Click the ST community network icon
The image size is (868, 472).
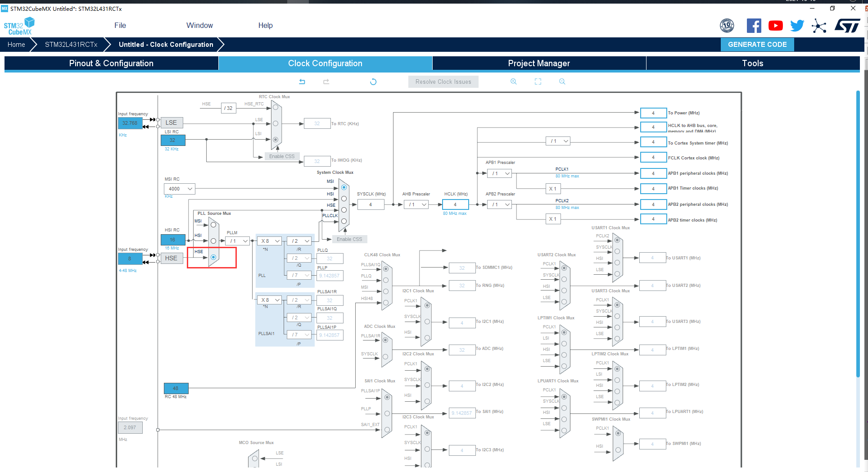point(819,26)
